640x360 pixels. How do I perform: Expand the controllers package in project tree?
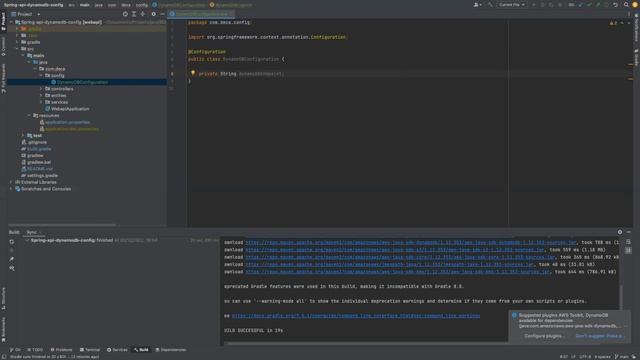pos(41,89)
